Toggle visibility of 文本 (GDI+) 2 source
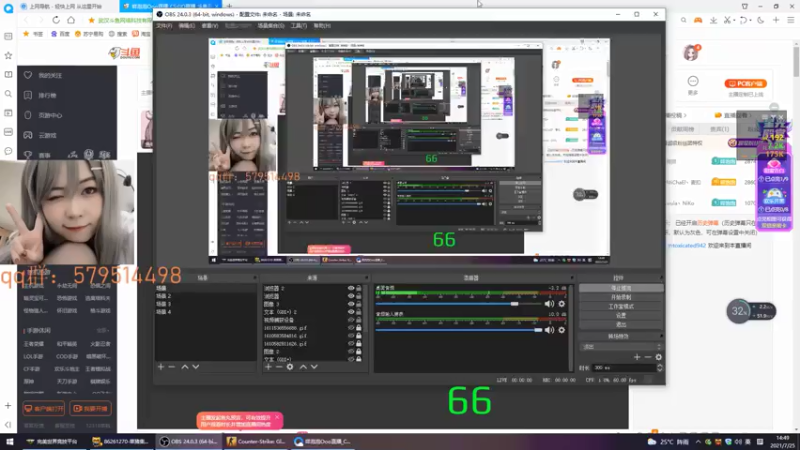The height and width of the screenshot is (450, 800). [351, 312]
